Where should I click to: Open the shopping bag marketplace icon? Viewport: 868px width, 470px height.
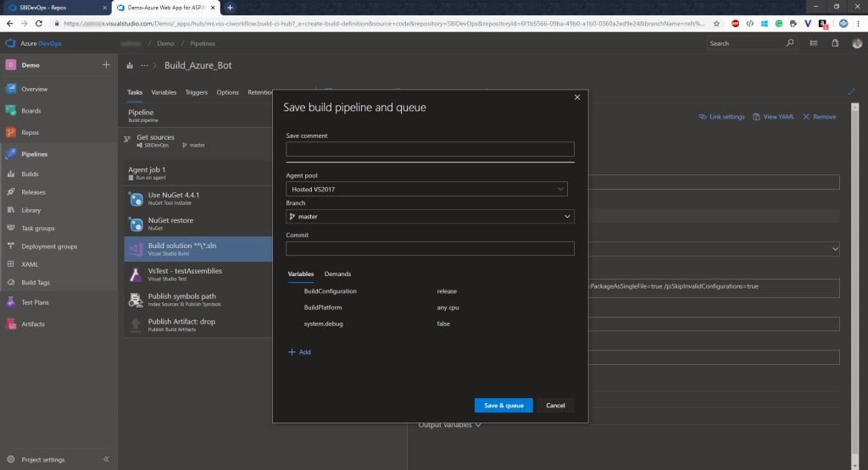[835, 43]
